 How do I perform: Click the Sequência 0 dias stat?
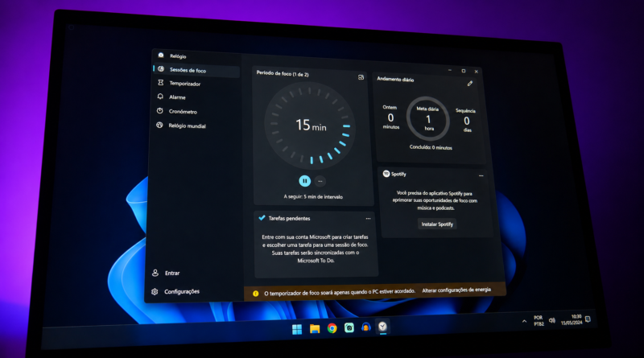[x=466, y=121]
